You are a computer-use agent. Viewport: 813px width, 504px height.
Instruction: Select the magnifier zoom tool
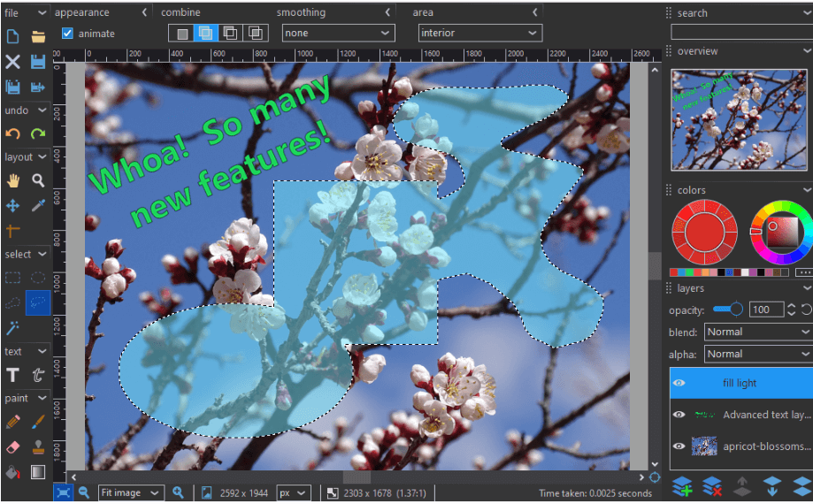coord(38,180)
